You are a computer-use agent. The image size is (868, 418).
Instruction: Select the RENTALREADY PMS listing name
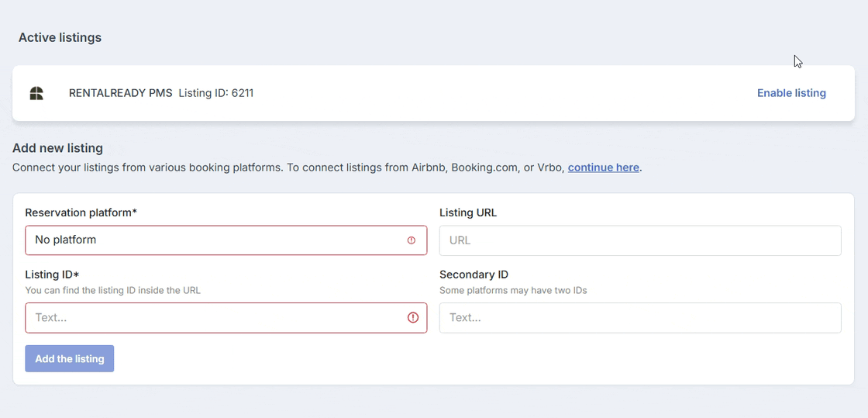121,93
